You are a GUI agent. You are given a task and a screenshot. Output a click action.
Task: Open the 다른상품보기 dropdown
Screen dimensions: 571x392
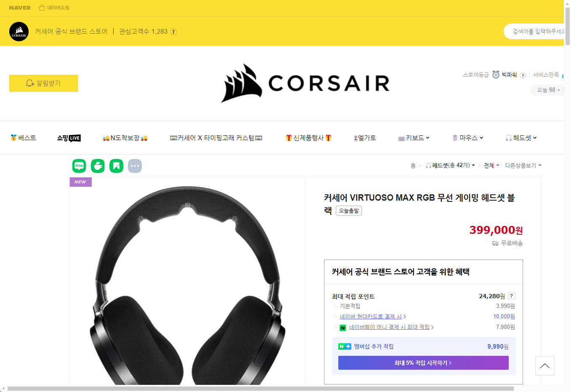coord(523,165)
